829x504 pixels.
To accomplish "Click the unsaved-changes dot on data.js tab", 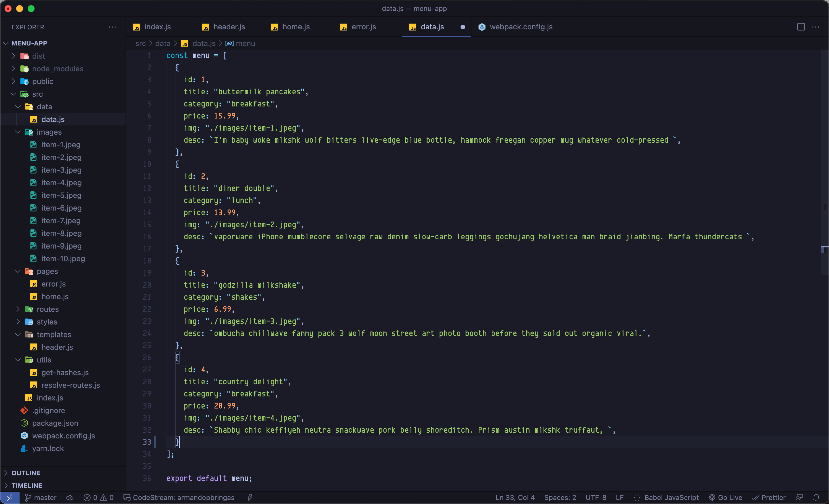I will (463, 27).
